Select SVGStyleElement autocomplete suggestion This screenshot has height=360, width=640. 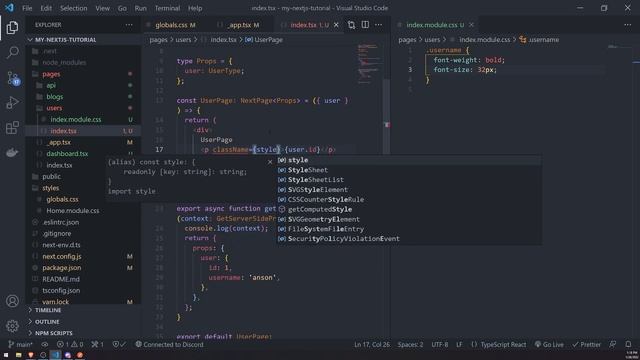click(409, 190)
